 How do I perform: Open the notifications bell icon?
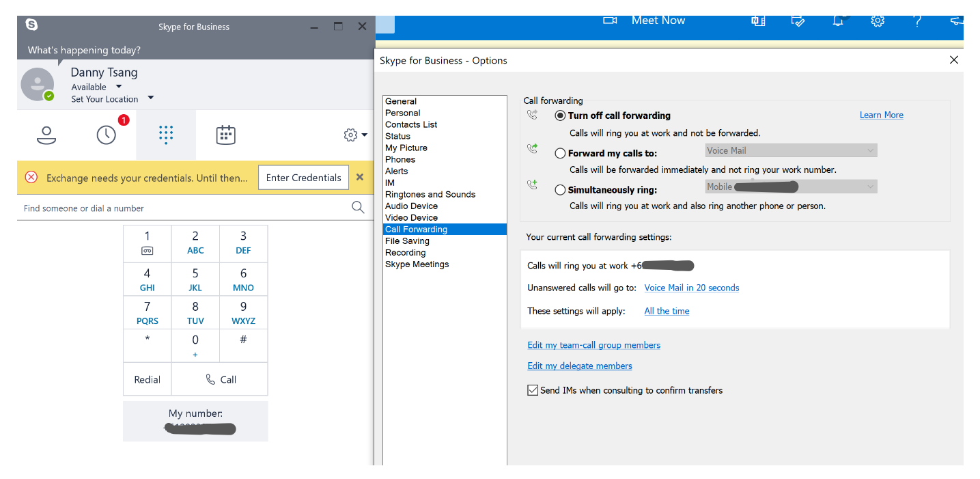[x=838, y=21]
